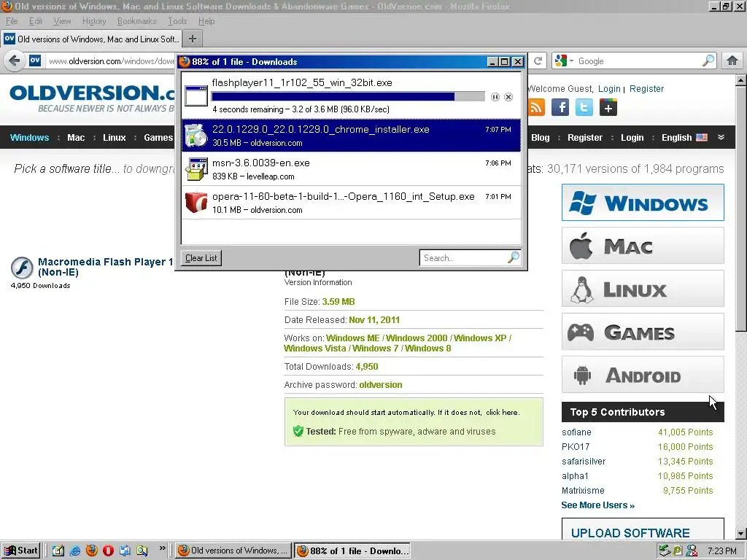Image resolution: width=747 pixels, height=560 pixels.
Task: Select the flashplayer11 exe file icon
Action: (196, 96)
